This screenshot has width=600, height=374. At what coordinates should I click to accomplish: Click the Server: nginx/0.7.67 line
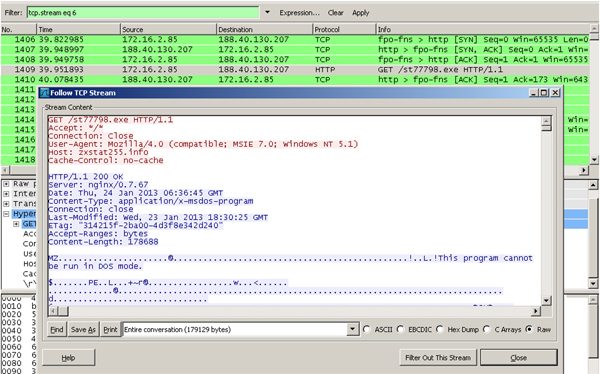pos(98,185)
